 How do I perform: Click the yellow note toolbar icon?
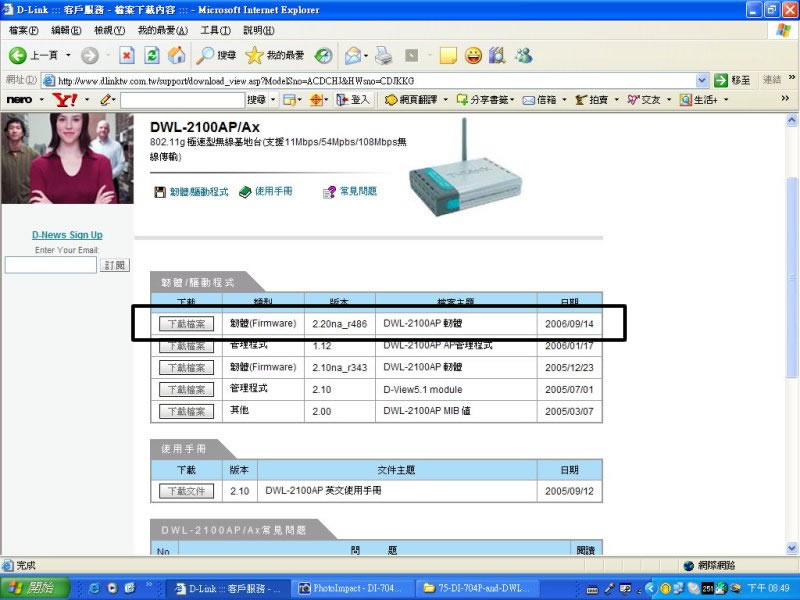(448, 55)
